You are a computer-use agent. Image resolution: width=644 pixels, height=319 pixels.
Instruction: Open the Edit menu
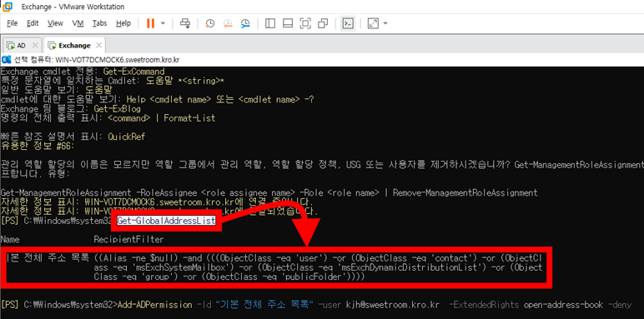point(33,23)
